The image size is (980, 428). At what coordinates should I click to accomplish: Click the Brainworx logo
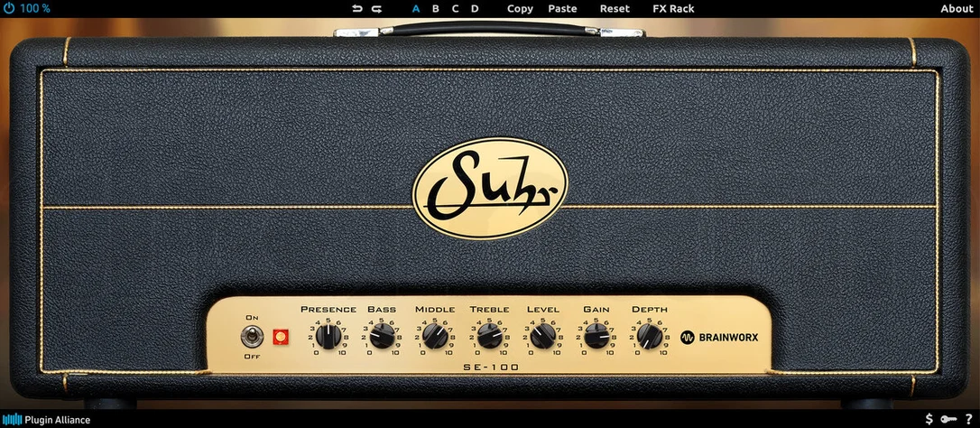719,338
